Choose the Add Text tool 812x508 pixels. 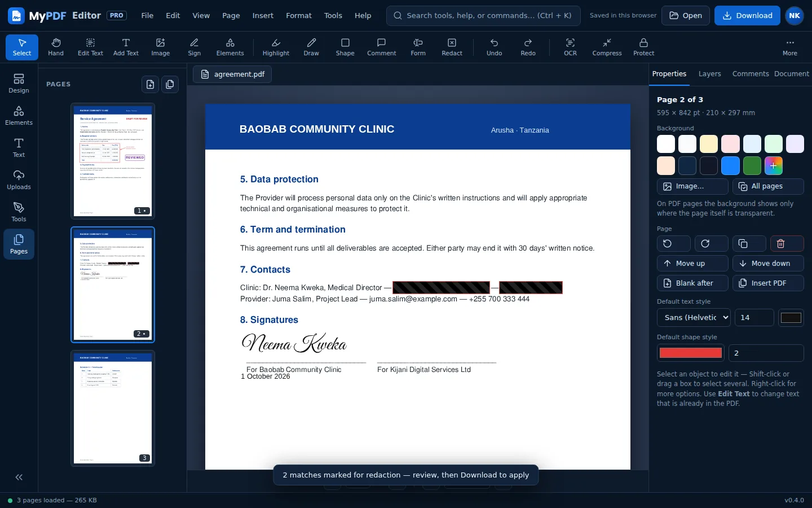tap(126, 47)
